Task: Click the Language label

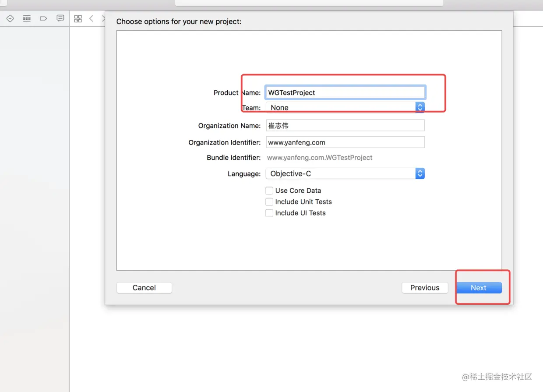Action: [x=244, y=174]
